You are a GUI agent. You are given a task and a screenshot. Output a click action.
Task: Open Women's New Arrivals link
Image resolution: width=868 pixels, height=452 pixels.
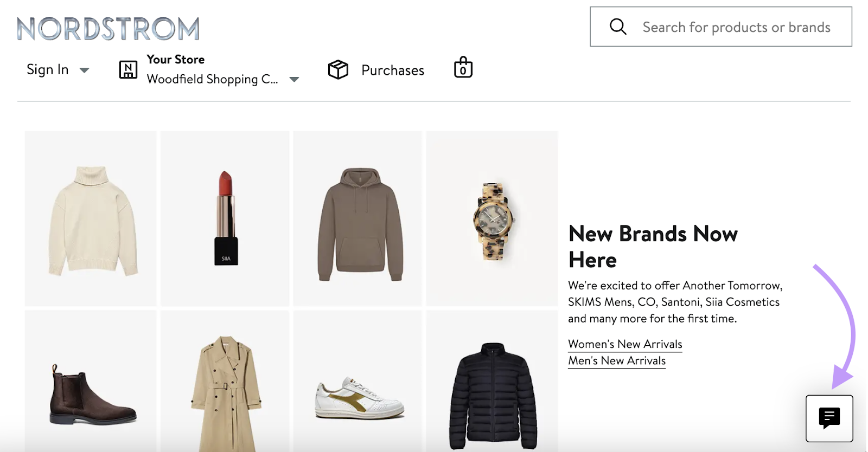tap(625, 344)
